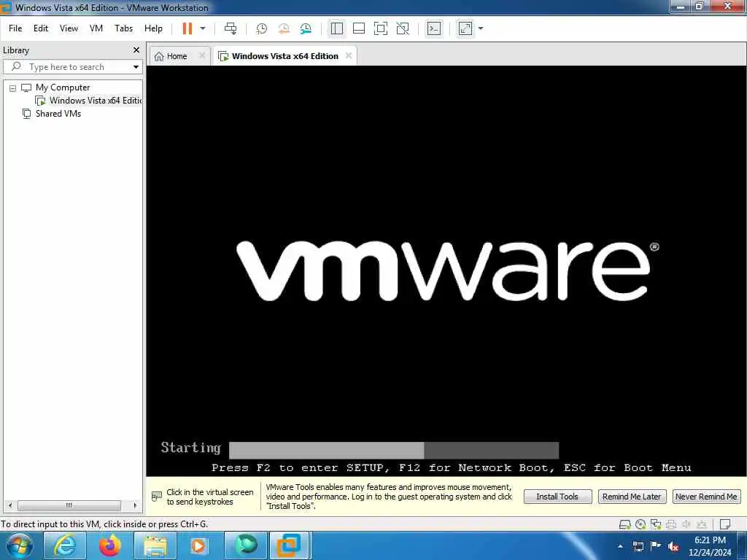Screen dimensions: 747x560
Task: Click the printer status icon
Action: click(671, 525)
